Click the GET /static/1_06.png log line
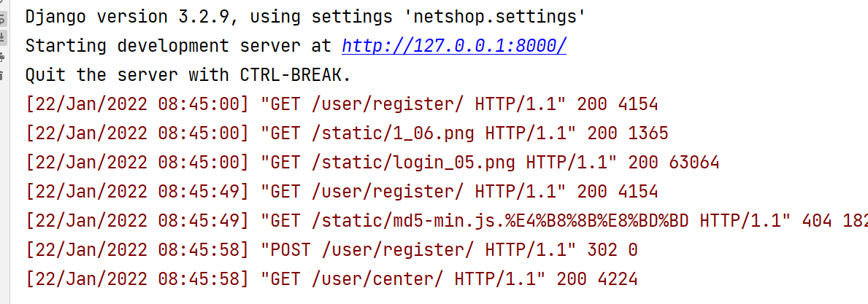Viewport: 868px width, 304px height. tap(347, 133)
